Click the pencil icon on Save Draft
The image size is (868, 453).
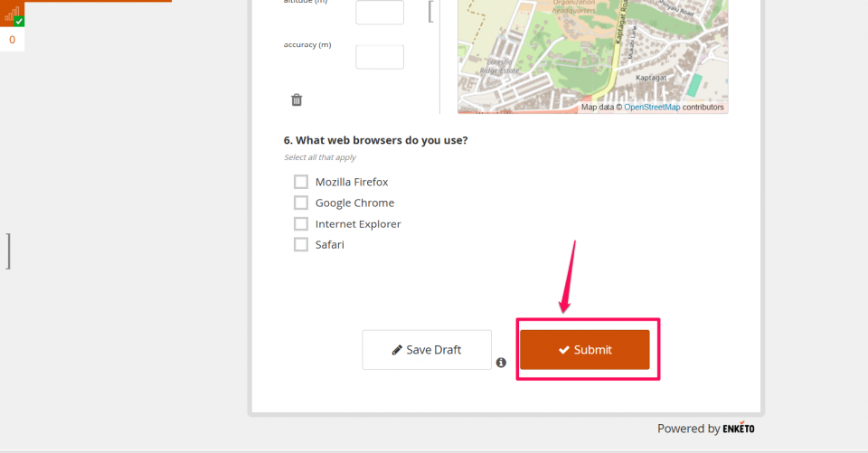397,350
